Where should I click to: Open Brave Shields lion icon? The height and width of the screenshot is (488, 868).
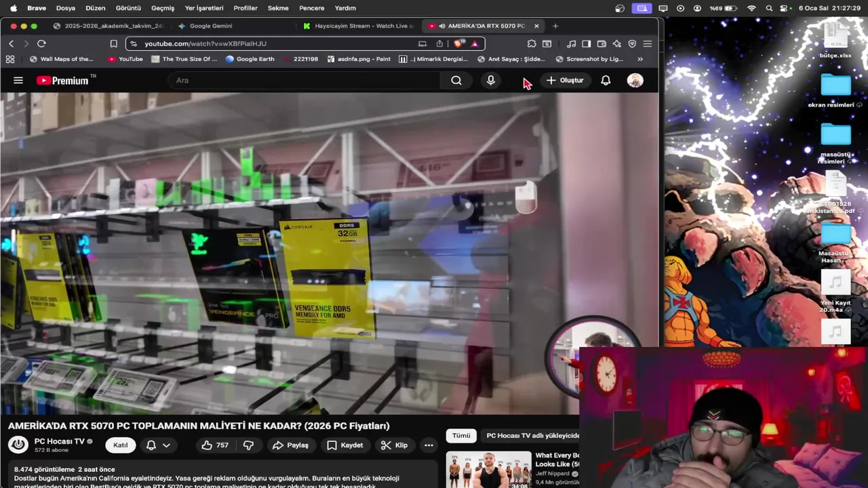(458, 43)
